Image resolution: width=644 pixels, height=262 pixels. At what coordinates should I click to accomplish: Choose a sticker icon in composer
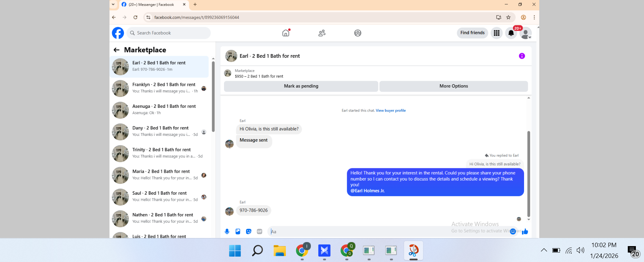[249, 232]
